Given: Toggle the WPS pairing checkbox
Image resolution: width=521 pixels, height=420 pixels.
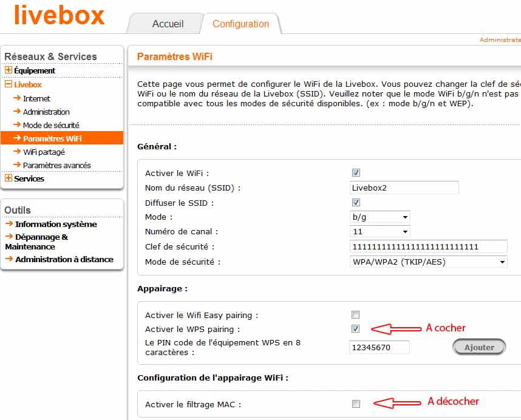Looking at the screenshot, I should [355, 329].
